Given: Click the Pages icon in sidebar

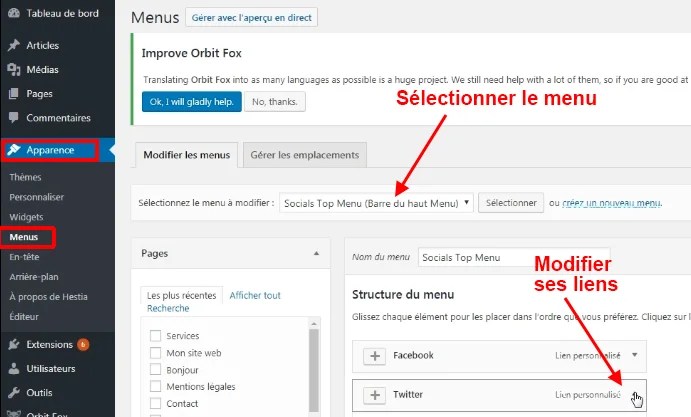Looking at the screenshot, I should pyautogui.click(x=13, y=94).
